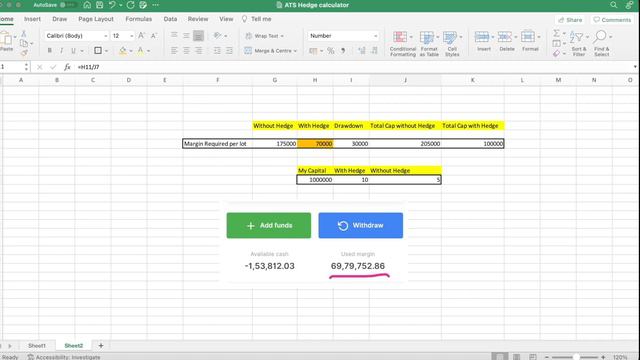Open Sort & Filter
640x360 pixels.
[x=579, y=44]
